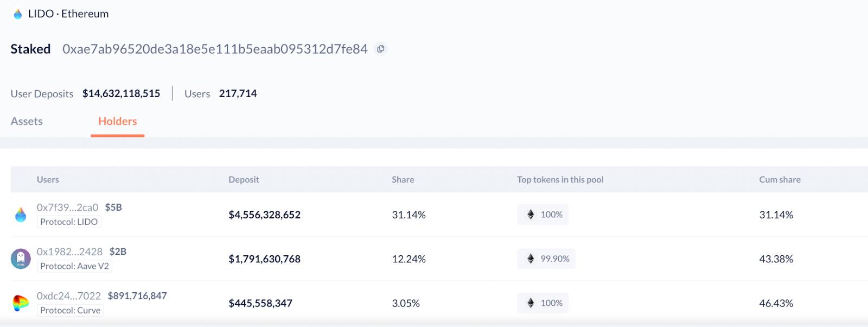The height and width of the screenshot is (327, 868).
Task: Click the $2B balance beside 0x1982...2428
Action: (x=118, y=251)
